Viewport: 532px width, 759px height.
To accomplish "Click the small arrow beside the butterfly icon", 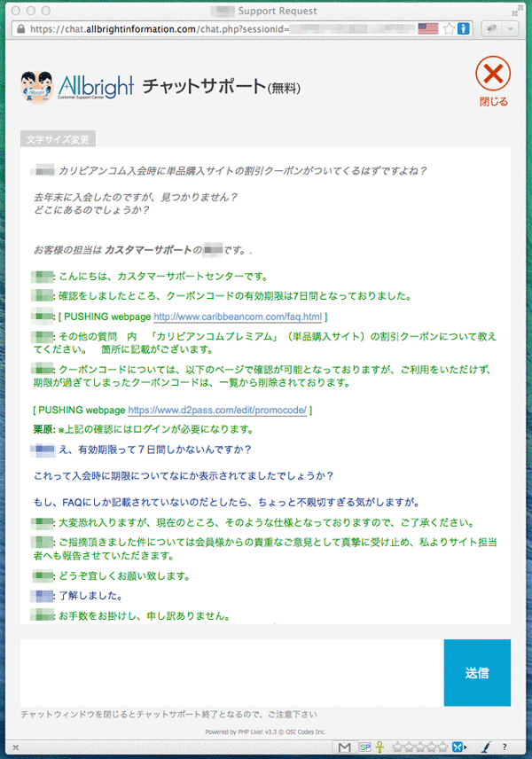I will [x=465, y=747].
